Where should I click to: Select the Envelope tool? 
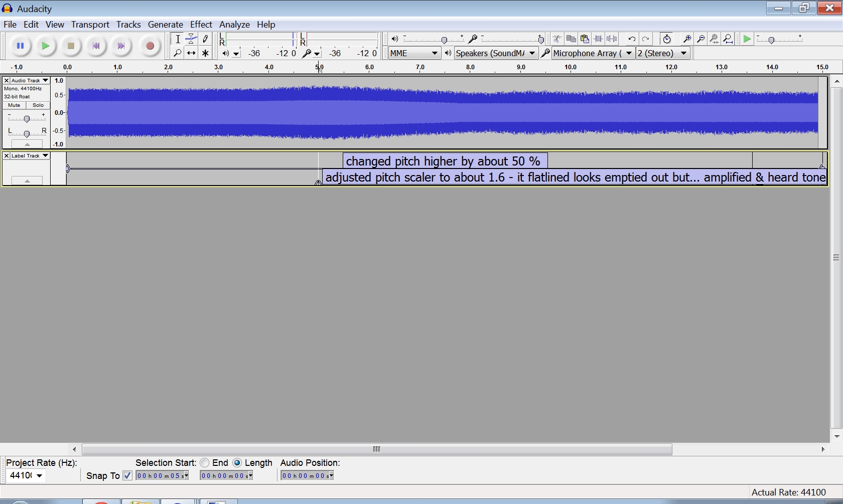pos(191,39)
